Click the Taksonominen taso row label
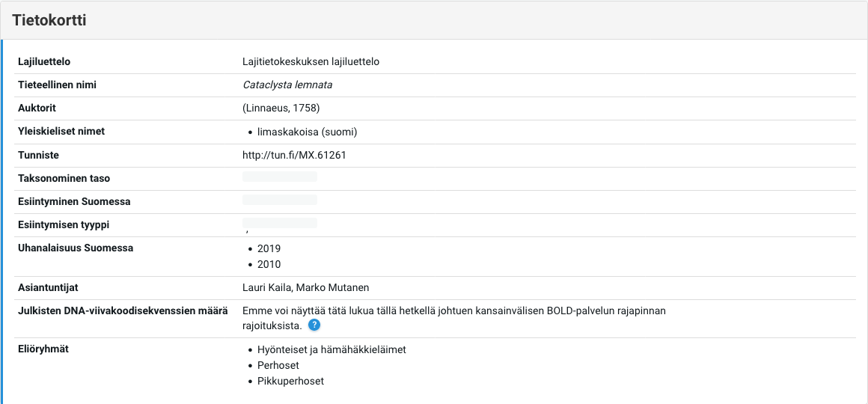Screen dimensions: 868x404 [x=64, y=179]
